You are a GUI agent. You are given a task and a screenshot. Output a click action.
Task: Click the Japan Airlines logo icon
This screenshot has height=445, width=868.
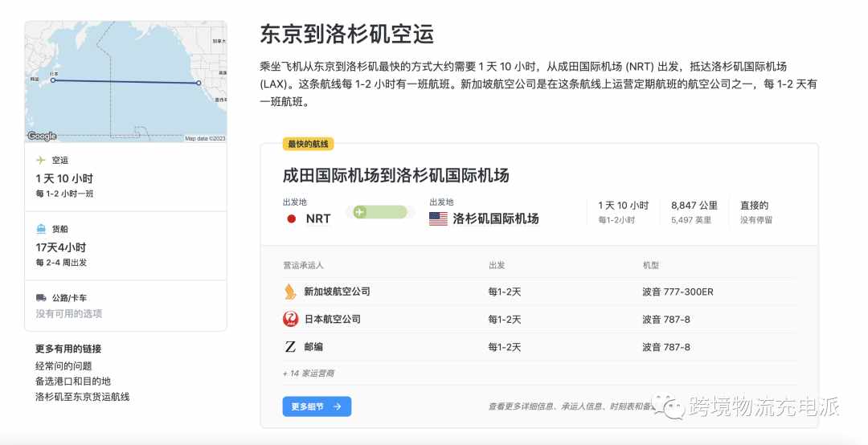tap(291, 319)
